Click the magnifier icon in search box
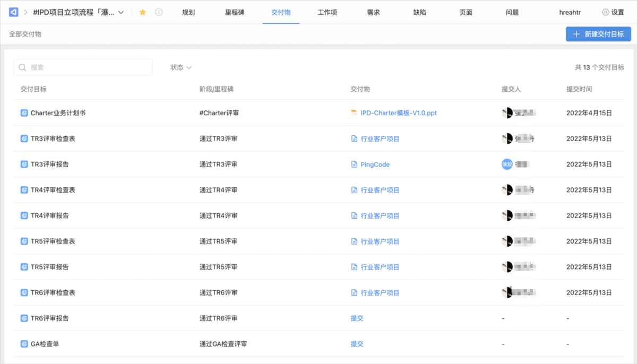The height and width of the screenshot is (364, 637). coord(22,67)
